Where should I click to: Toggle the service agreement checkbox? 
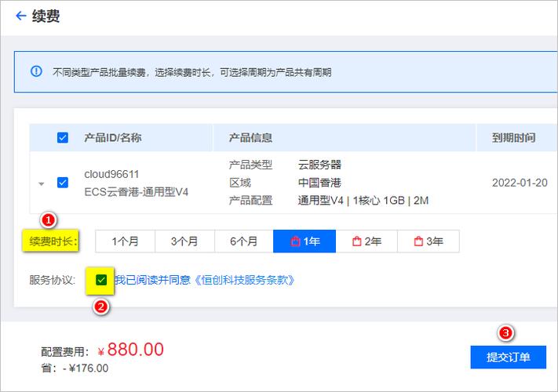click(x=101, y=280)
